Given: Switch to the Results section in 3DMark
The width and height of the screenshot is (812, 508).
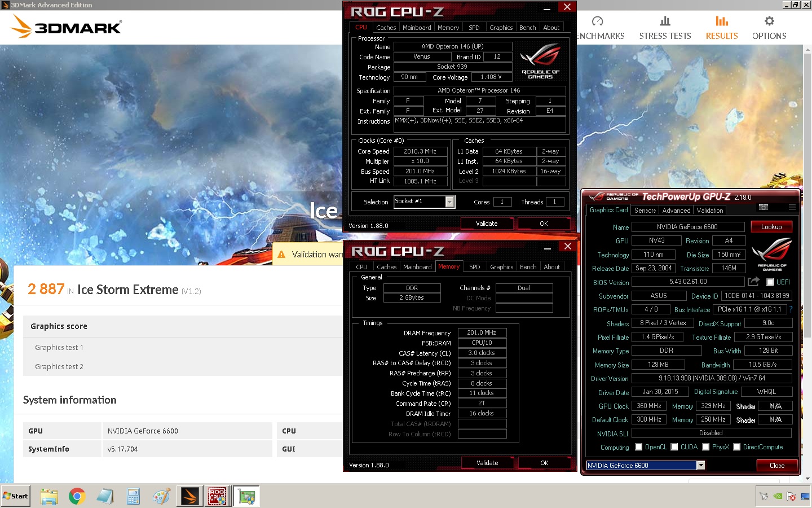Looking at the screenshot, I should pos(722,28).
